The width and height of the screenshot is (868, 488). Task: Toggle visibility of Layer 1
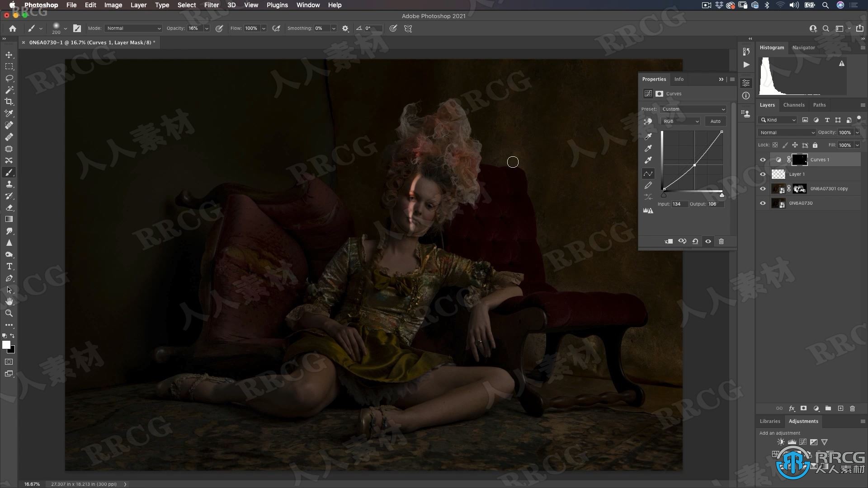click(763, 174)
